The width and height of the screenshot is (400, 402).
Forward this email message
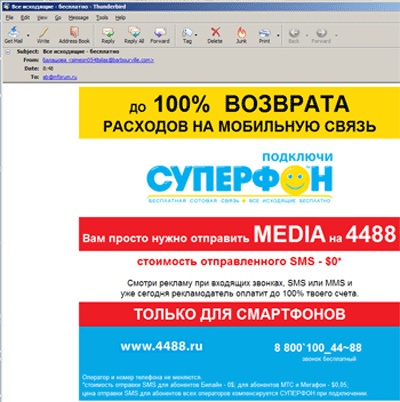point(160,35)
